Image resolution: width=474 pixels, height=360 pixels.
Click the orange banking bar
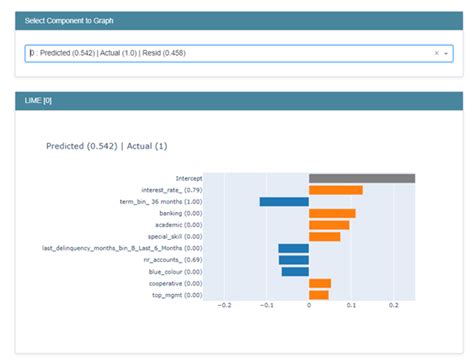coord(332,213)
